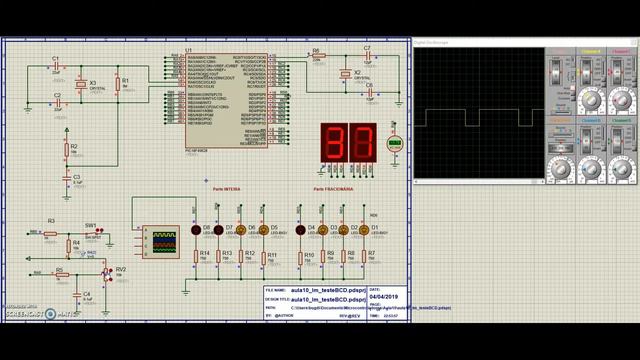Select the voltmeter probe beside displays
Viewport: 640px width, 360px height.
395,143
